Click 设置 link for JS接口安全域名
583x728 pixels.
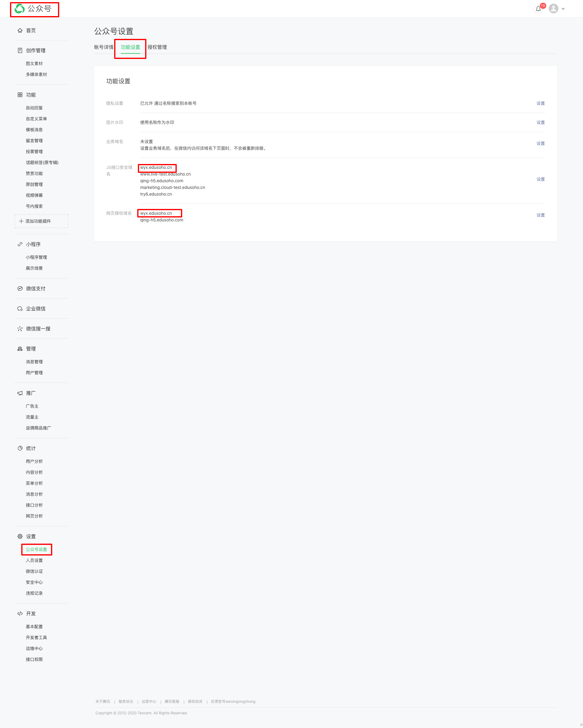click(x=540, y=179)
